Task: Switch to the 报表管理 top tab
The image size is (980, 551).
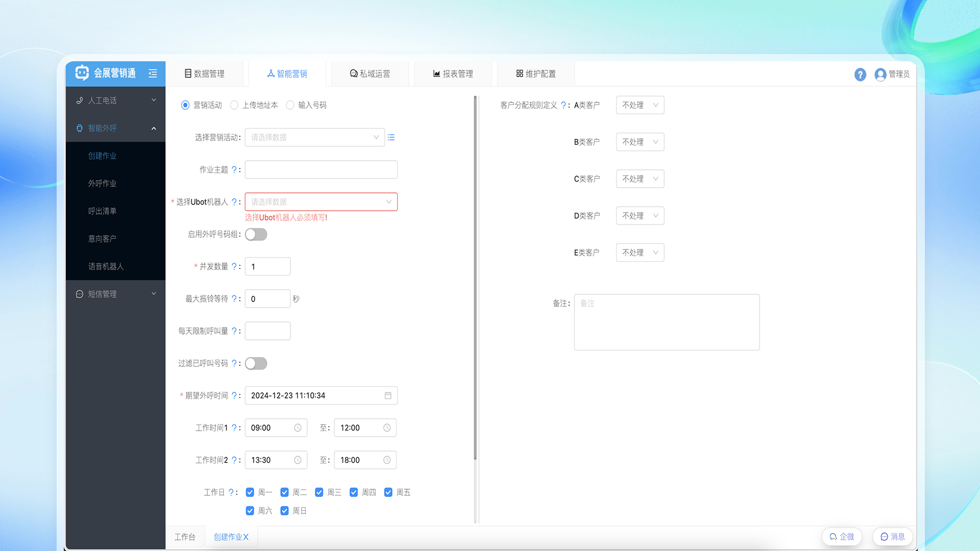Action: click(453, 74)
